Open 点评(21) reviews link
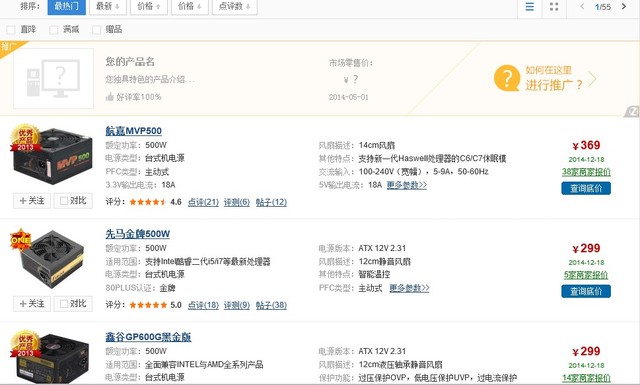Screen dimensions: 640x385 tap(203, 202)
